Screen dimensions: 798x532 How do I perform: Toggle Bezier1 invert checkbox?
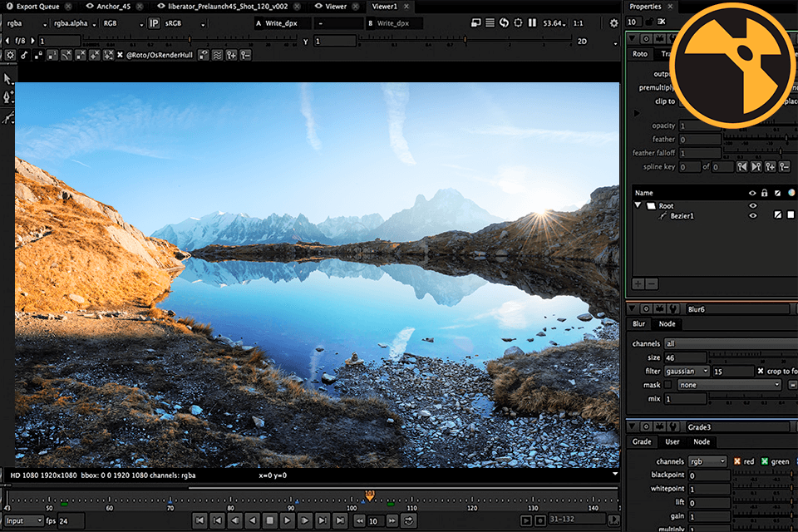(778, 215)
